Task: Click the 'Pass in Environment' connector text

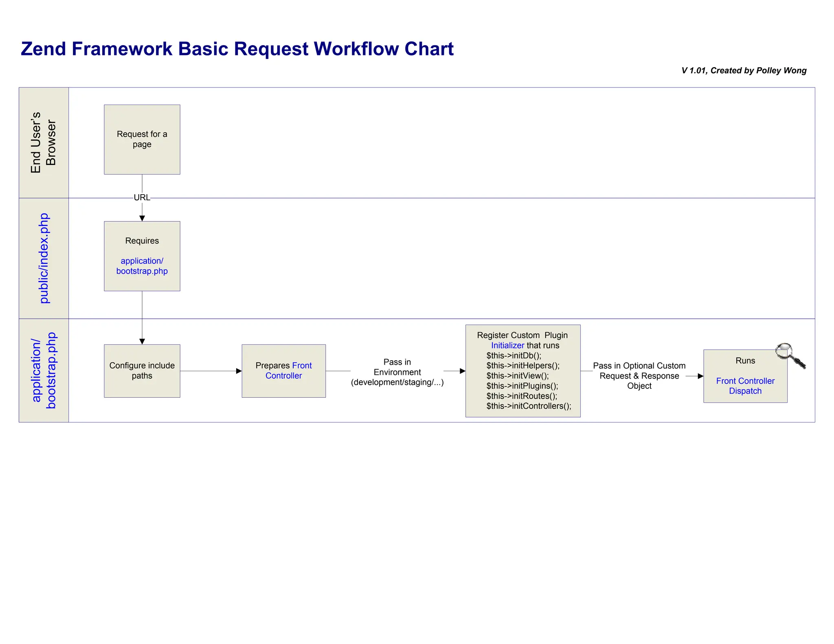Action: tap(397, 372)
